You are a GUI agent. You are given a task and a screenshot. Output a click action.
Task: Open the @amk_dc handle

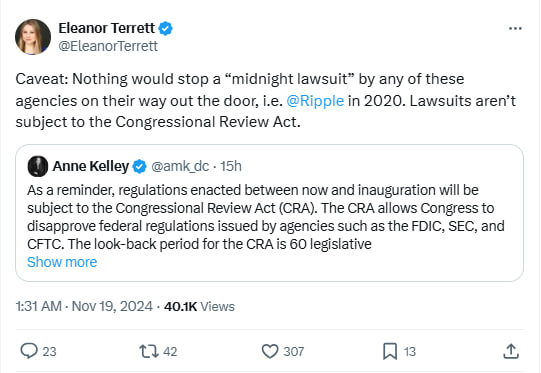[180, 166]
